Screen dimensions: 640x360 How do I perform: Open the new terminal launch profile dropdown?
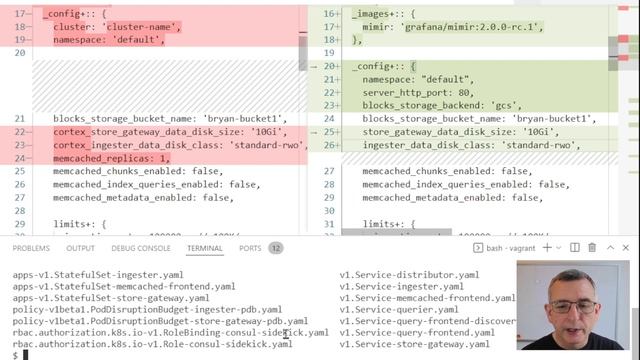(559, 248)
